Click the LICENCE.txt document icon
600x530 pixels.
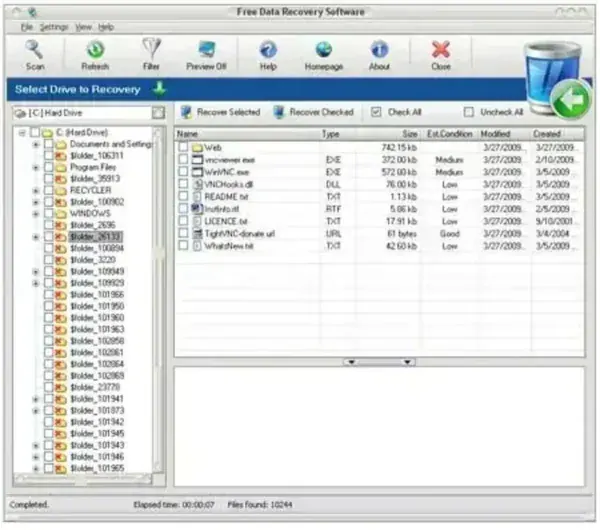pos(197,221)
